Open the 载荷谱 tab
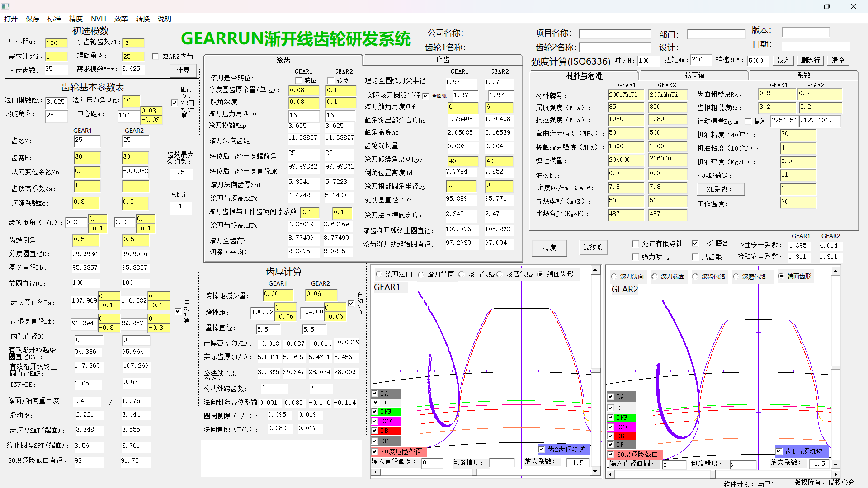The height and width of the screenshot is (488, 868). [694, 75]
